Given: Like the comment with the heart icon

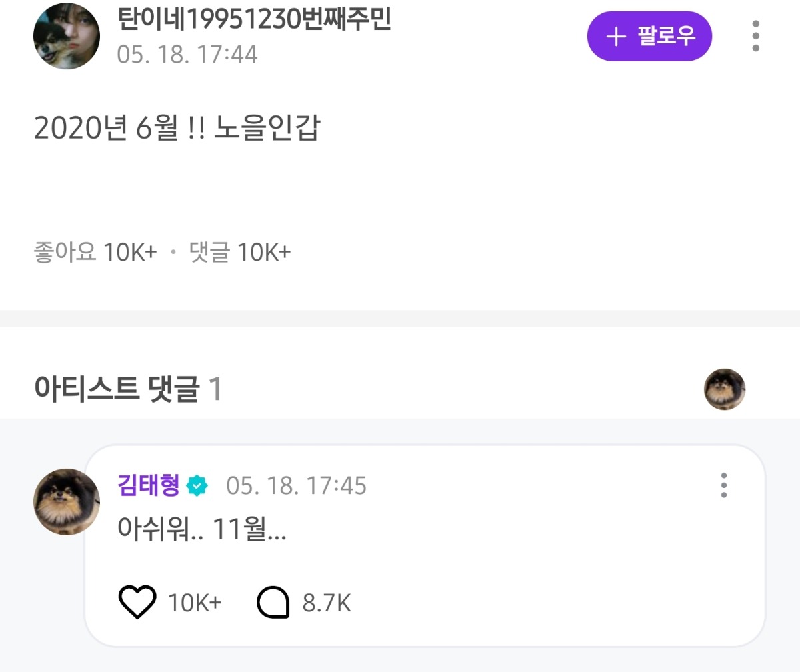Looking at the screenshot, I should click(137, 603).
